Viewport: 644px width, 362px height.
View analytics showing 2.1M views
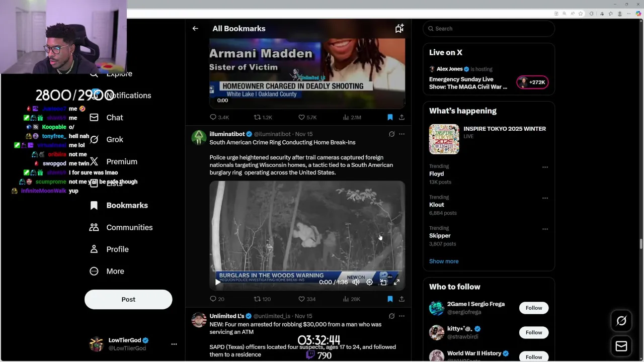coord(352,117)
